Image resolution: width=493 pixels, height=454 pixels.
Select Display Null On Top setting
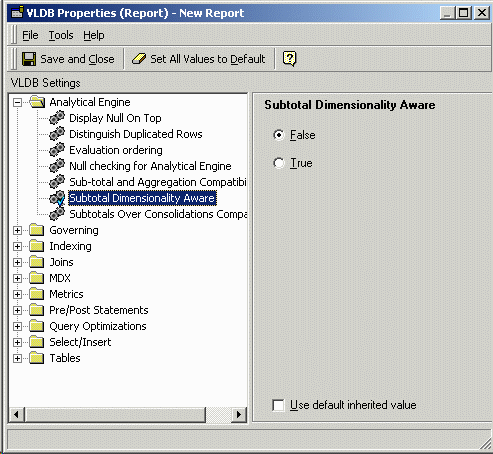[115, 118]
